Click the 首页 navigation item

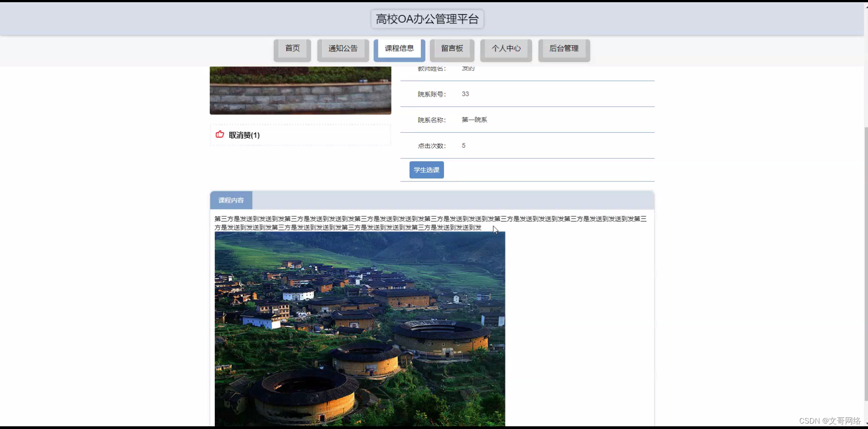[292, 48]
